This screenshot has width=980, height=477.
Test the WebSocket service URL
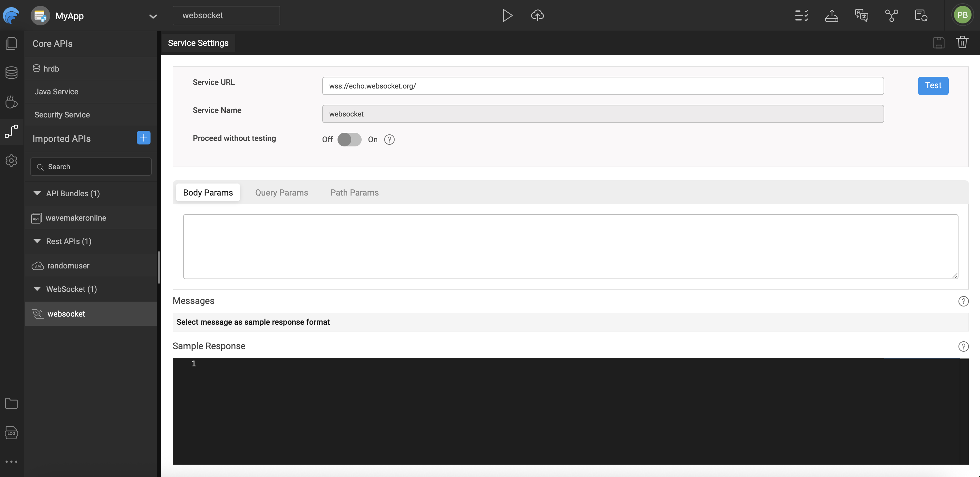click(933, 86)
